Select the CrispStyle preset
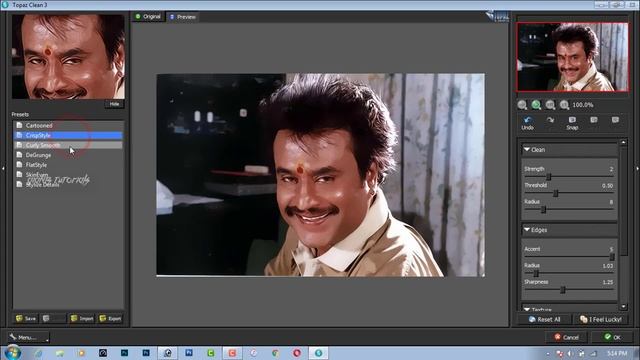The width and height of the screenshot is (640, 360). (x=68, y=135)
